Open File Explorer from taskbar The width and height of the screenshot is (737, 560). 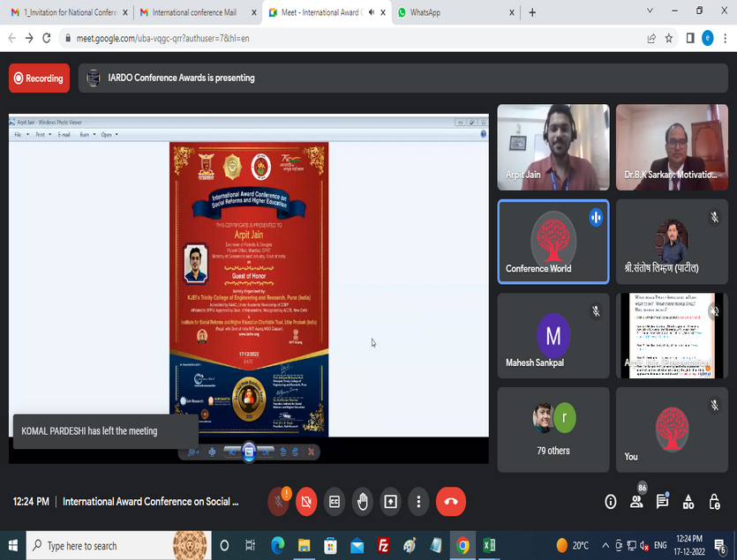(x=304, y=545)
